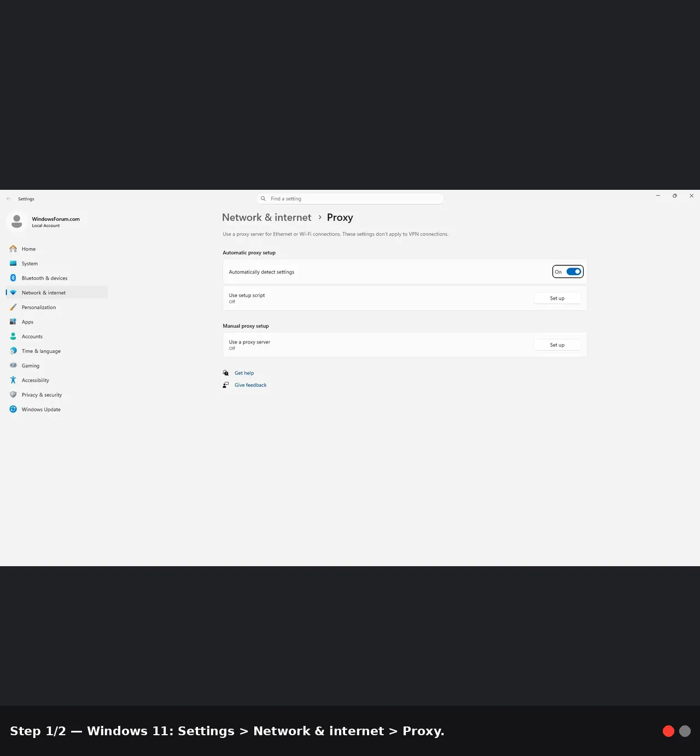
Task: Open Apps using its grid icon
Action: tap(13, 322)
